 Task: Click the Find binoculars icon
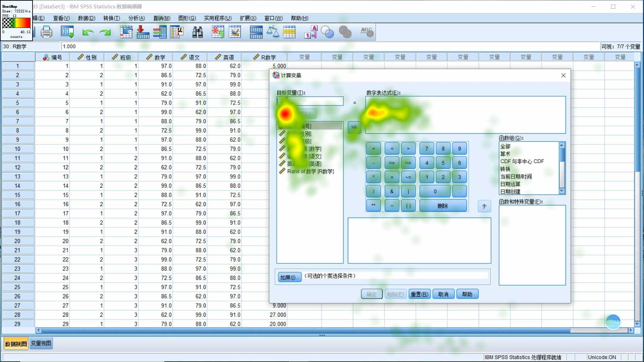(x=198, y=32)
